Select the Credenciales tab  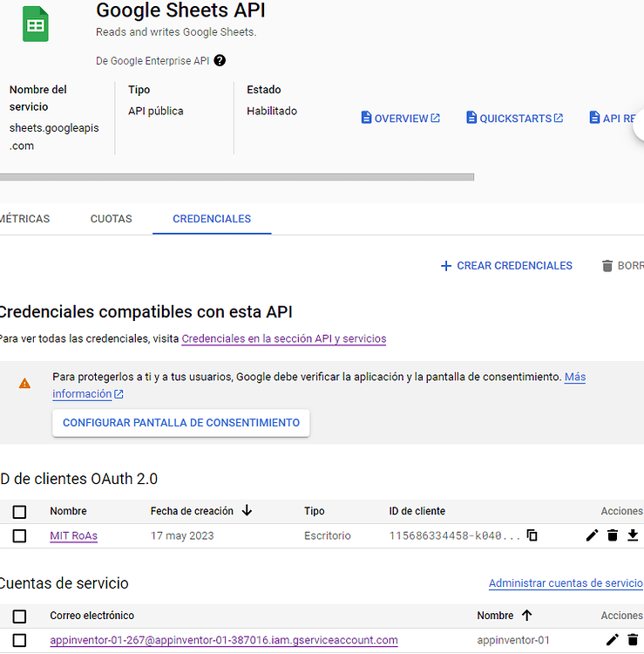tap(212, 219)
